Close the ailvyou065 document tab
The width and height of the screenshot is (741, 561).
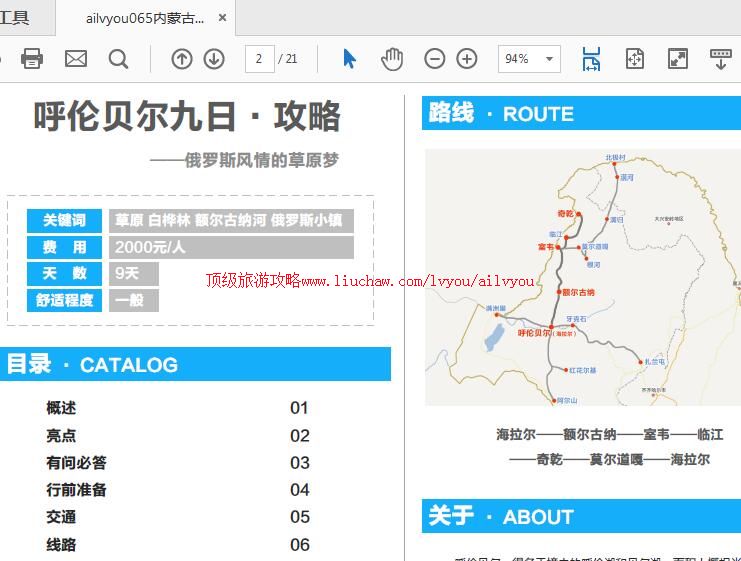(222, 18)
